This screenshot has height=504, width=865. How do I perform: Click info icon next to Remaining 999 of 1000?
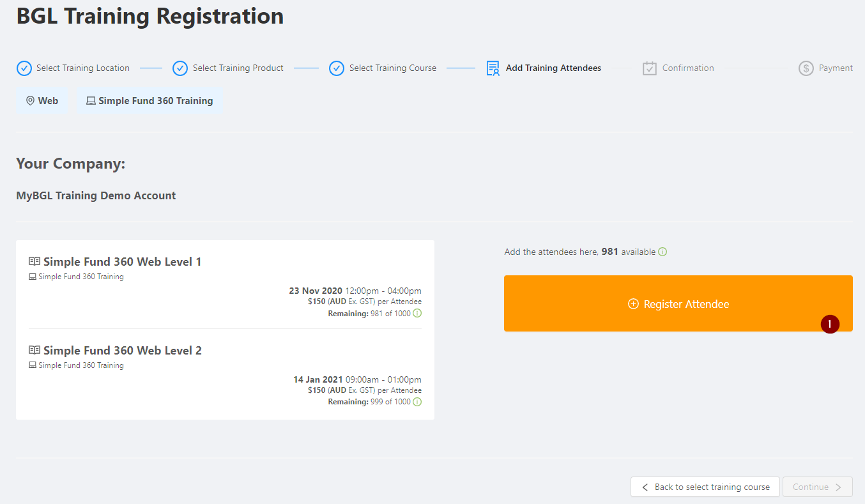point(417,402)
